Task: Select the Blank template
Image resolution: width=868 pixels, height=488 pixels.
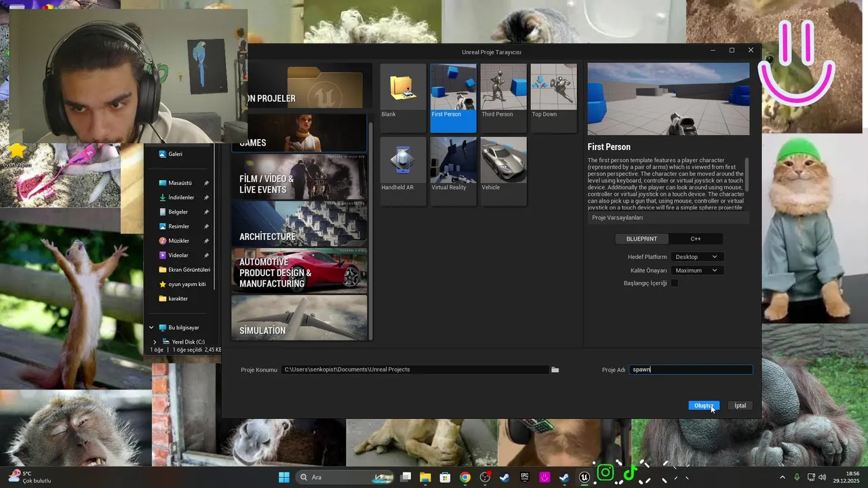Action: point(403,98)
